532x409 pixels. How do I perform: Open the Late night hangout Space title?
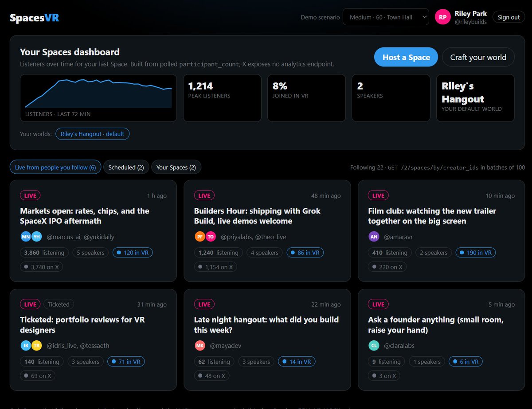click(x=266, y=325)
